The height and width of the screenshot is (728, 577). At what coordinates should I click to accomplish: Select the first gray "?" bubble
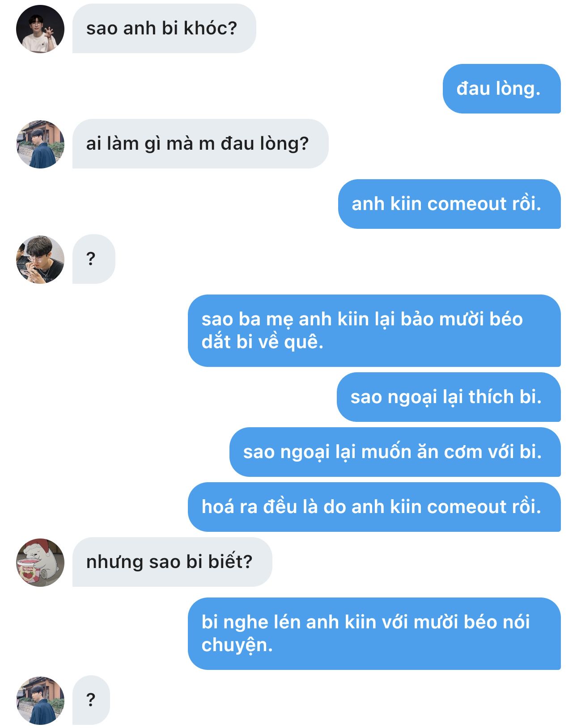click(94, 259)
